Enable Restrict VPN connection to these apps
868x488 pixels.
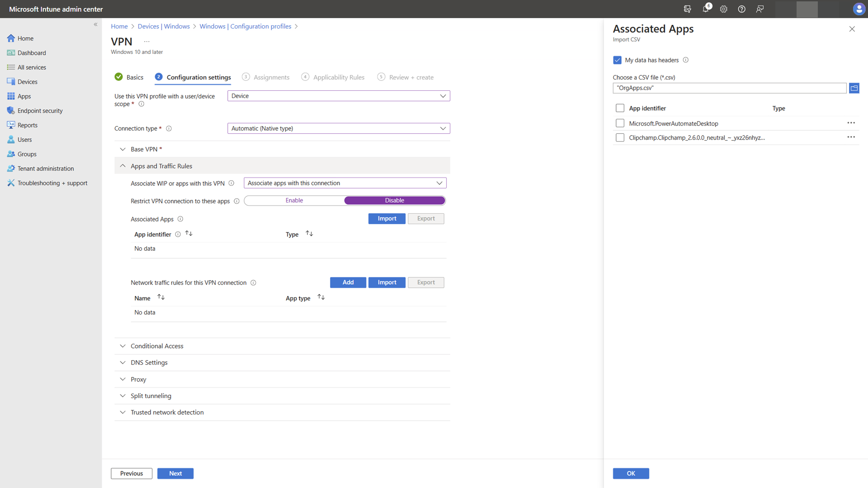[x=294, y=201]
